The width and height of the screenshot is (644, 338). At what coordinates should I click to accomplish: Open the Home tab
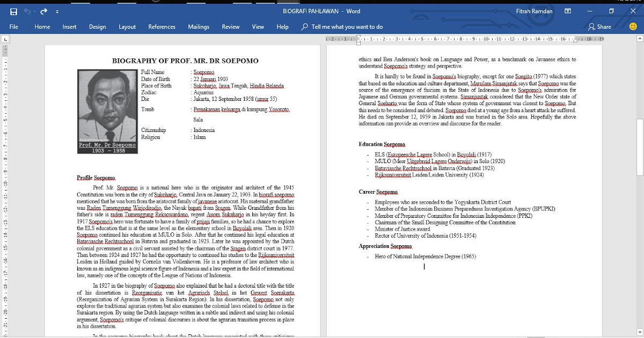(42, 27)
